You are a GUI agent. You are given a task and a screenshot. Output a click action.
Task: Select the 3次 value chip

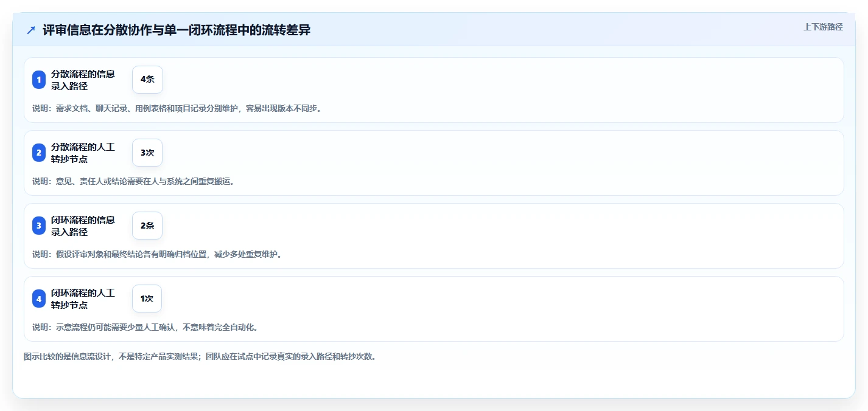[x=147, y=153]
